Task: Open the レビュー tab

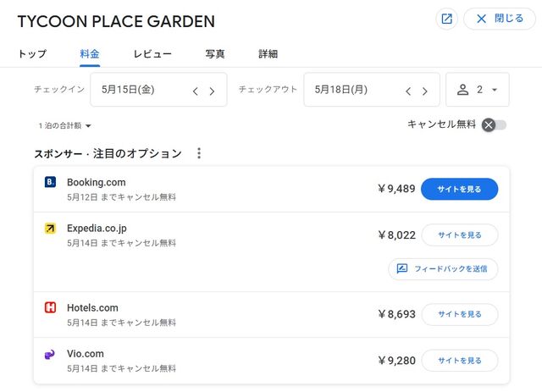Action: pyautogui.click(x=152, y=54)
